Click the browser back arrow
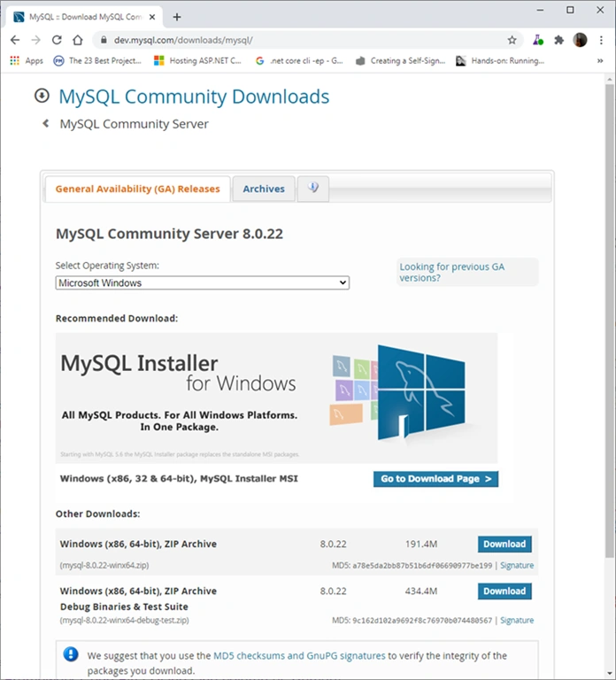The height and width of the screenshot is (680, 616). coord(15,41)
